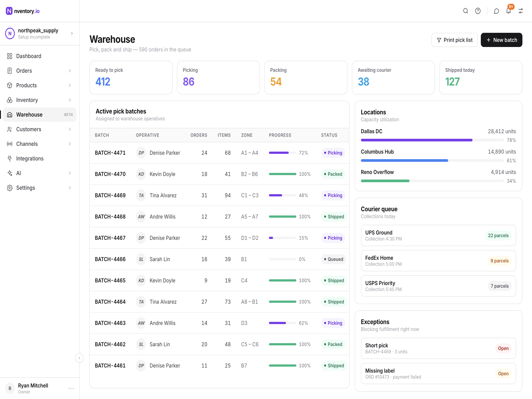Open the filter sliders settings icon
This screenshot has width=532, height=399.
pos(521,11)
